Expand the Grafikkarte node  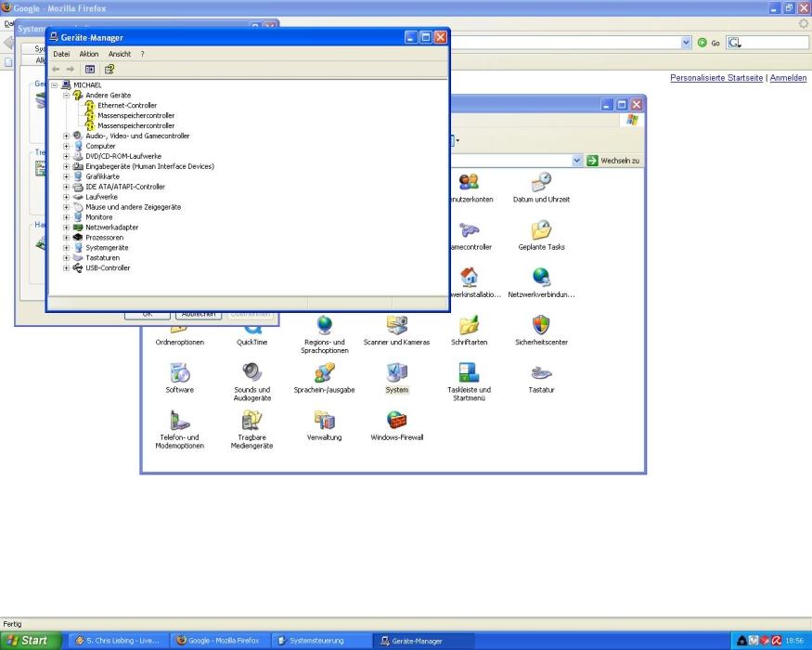click(66, 176)
